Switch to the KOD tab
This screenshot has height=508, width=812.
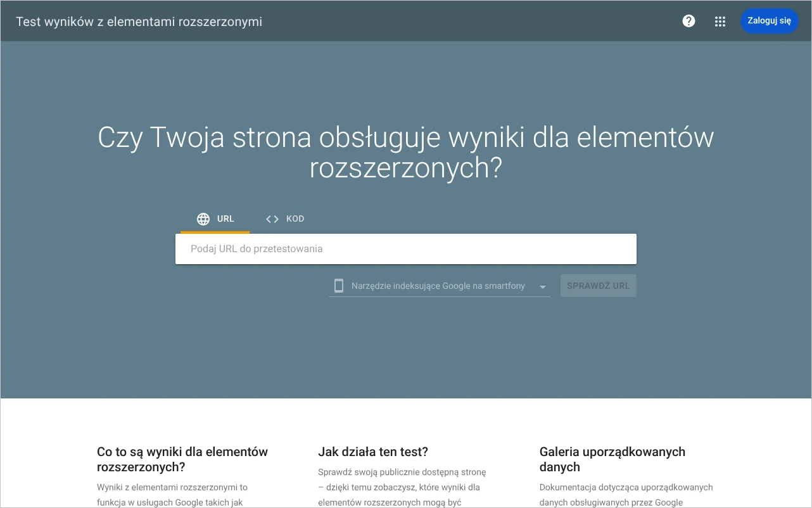click(x=285, y=219)
